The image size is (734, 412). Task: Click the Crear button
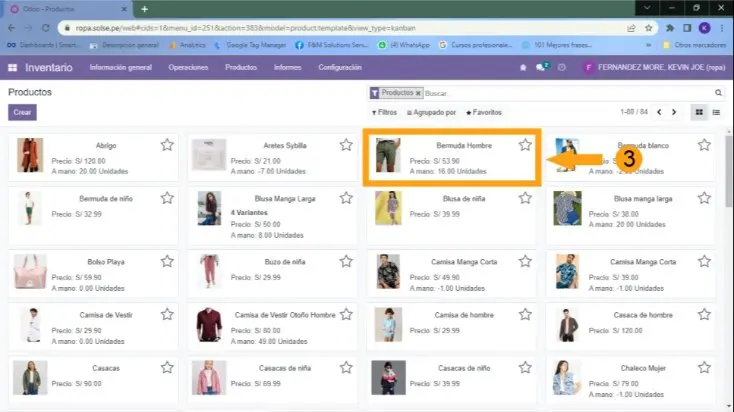(22, 113)
